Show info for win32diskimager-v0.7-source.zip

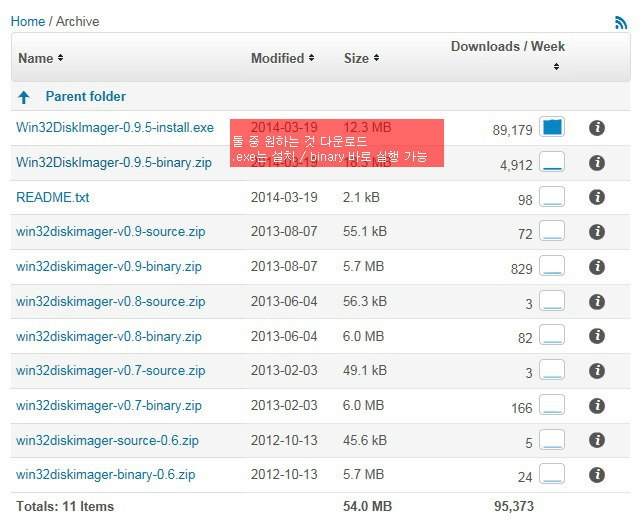click(x=597, y=371)
